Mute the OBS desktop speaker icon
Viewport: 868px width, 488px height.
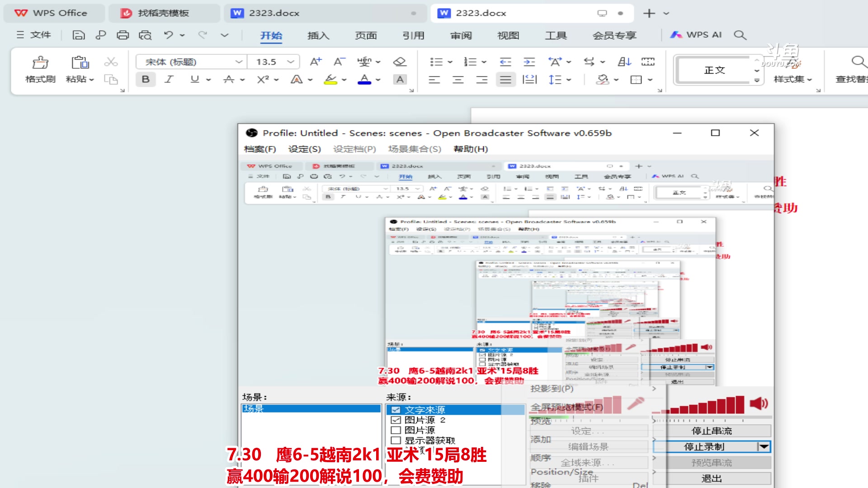point(759,403)
